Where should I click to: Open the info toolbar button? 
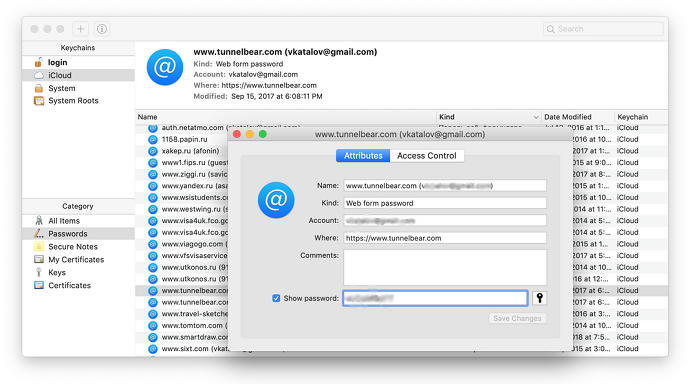[x=102, y=29]
